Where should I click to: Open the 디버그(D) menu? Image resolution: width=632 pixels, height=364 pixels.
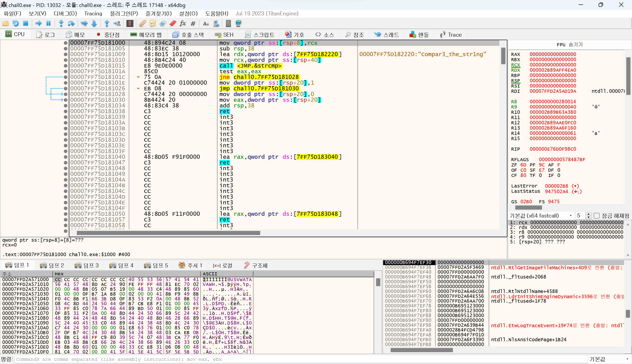[65, 14]
